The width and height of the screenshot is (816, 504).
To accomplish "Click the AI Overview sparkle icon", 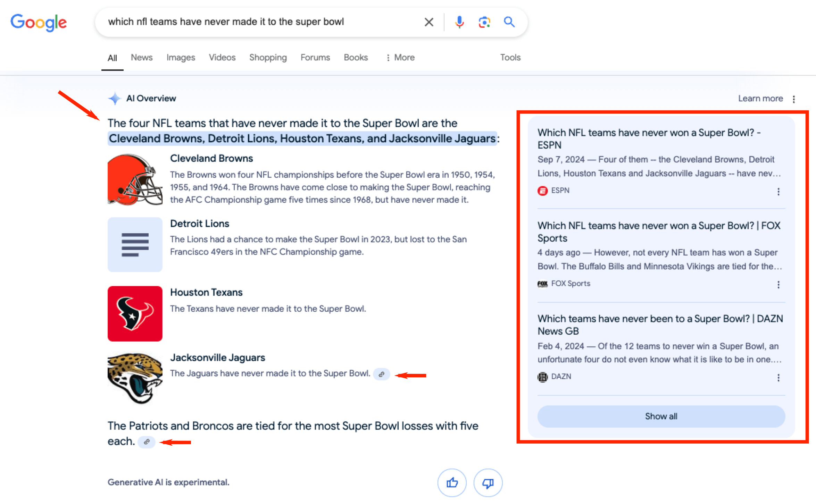I will pos(115,98).
